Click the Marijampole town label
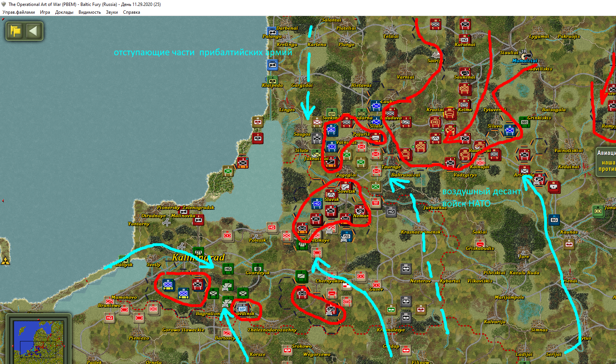 [510, 297]
